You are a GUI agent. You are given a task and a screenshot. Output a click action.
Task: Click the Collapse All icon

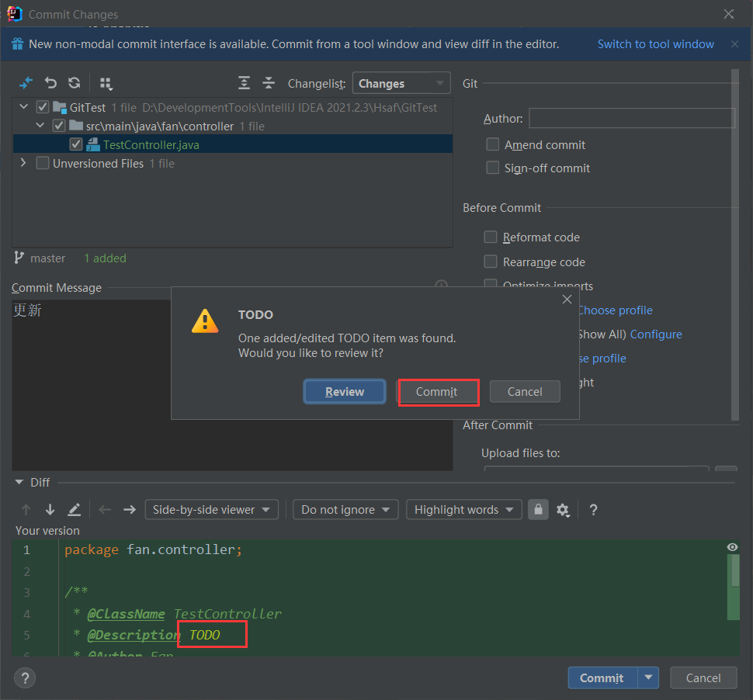tap(269, 83)
